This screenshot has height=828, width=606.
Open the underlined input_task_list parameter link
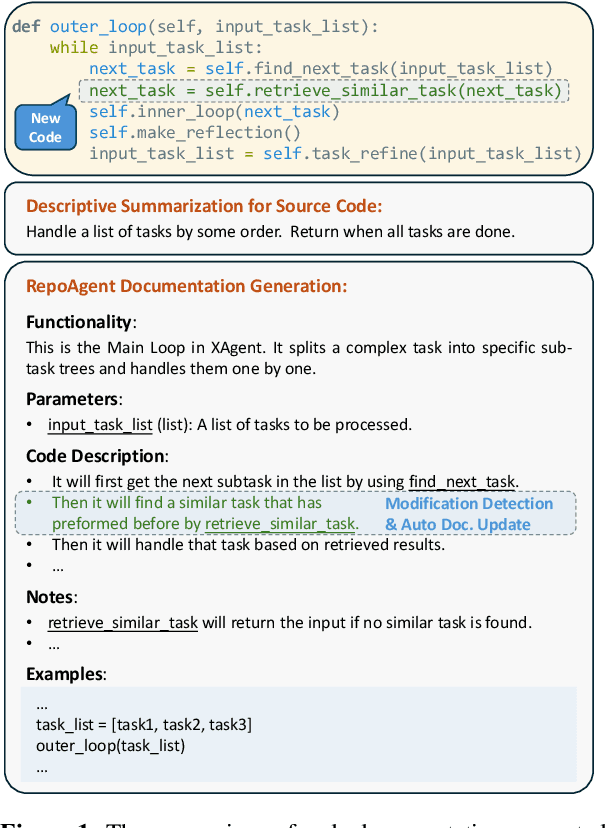[x=100, y=425]
